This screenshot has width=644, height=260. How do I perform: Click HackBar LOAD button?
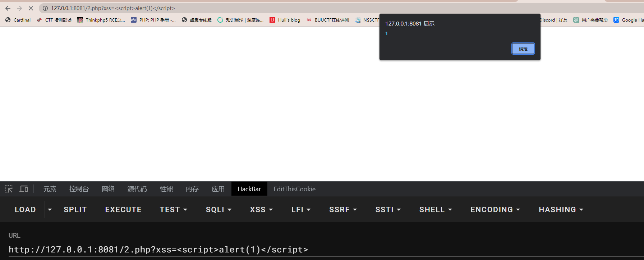tap(25, 210)
